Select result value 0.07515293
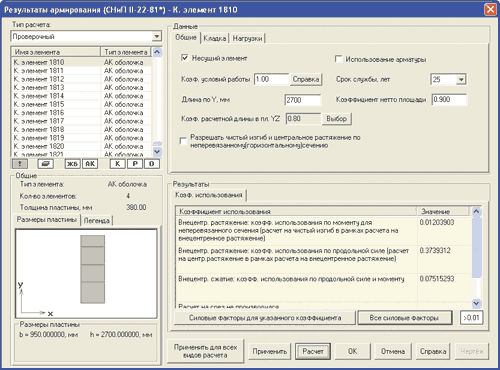 click(x=437, y=279)
